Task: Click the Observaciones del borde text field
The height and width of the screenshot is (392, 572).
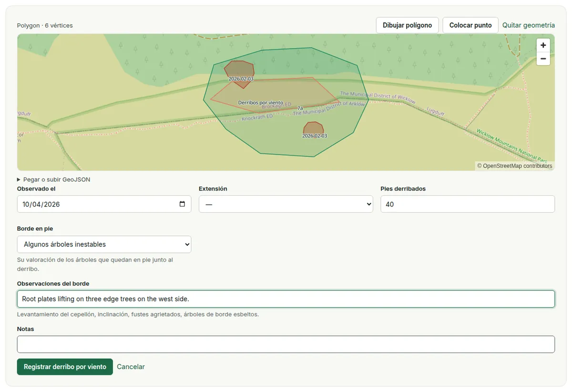Action: click(286, 299)
